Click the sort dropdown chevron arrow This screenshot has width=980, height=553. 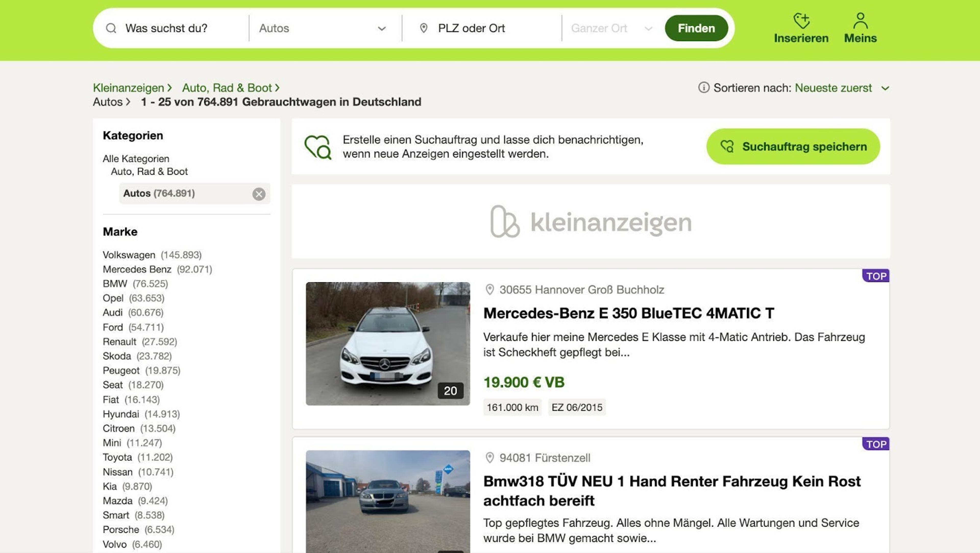click(885, 88)
